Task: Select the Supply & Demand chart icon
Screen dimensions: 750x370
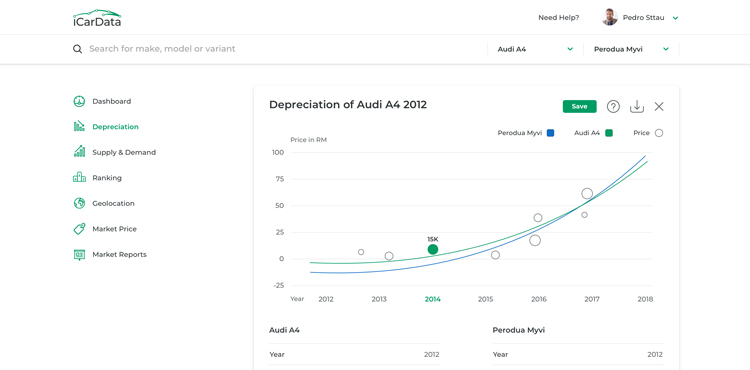Action: [79, 152]
